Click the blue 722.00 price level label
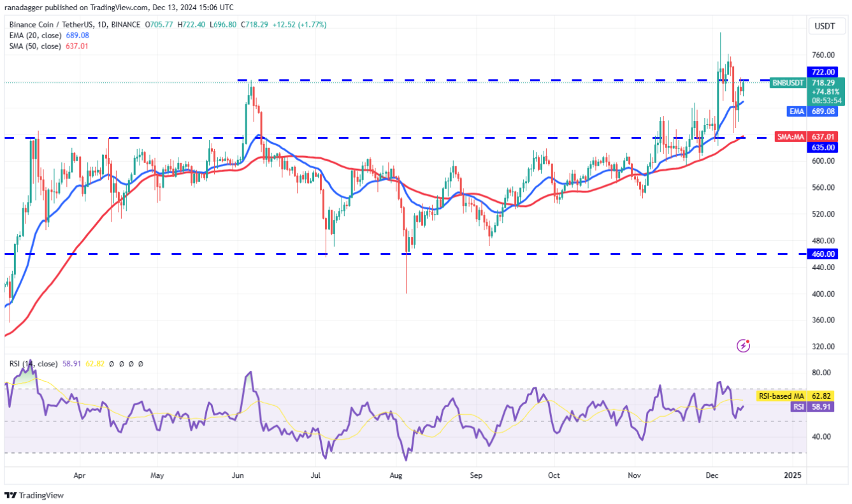This screenshot has width=852, height=504. pyautogui.click(x=823, y=72)
